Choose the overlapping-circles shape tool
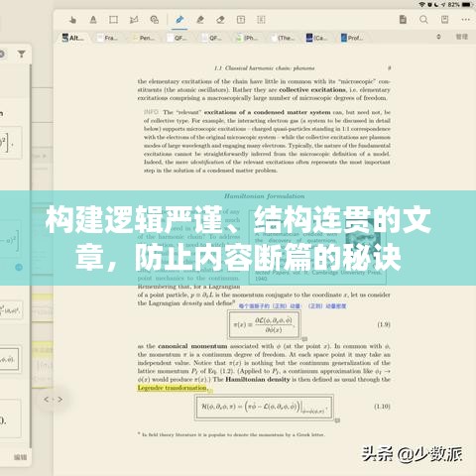Viewport: 476px width, 476px height. click(x=155, y=20)
